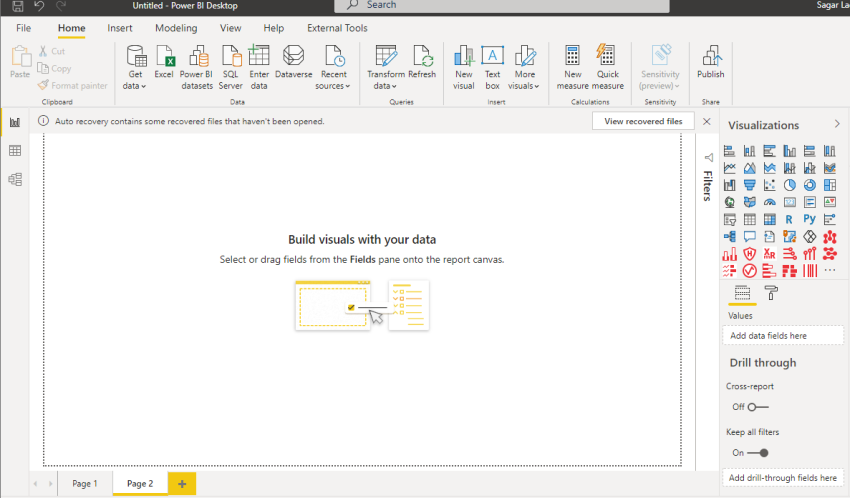This screenshot has width=850, height=498.
Task: Switch to the Insert ribbon tab
Action: tap(120, 28)
